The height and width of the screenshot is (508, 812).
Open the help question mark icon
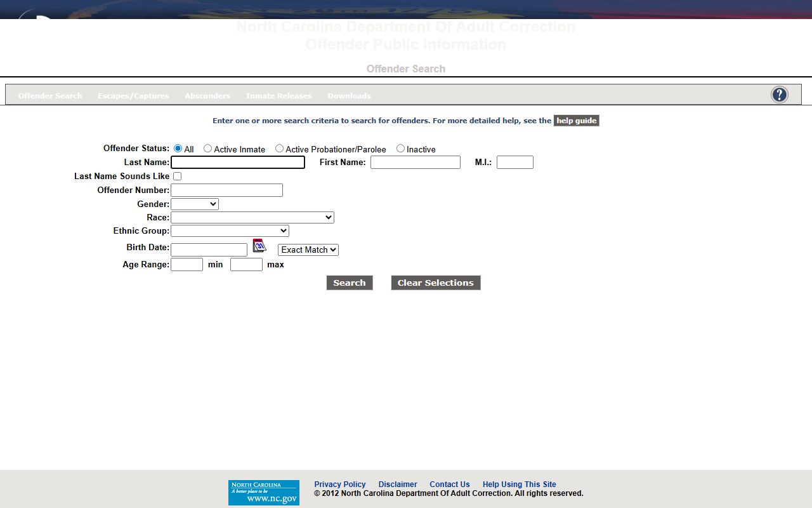click(779, 95)
